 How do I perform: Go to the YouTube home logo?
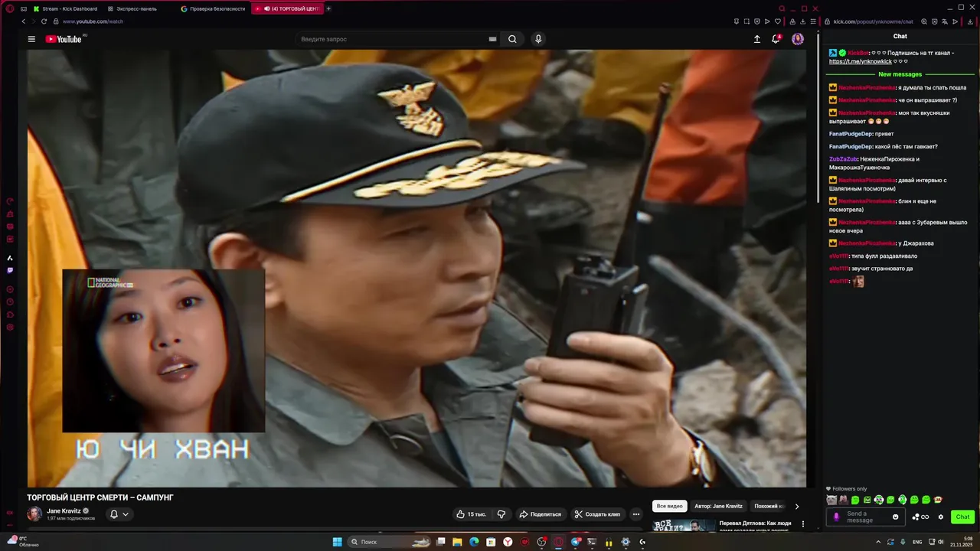tap(64, 39)
